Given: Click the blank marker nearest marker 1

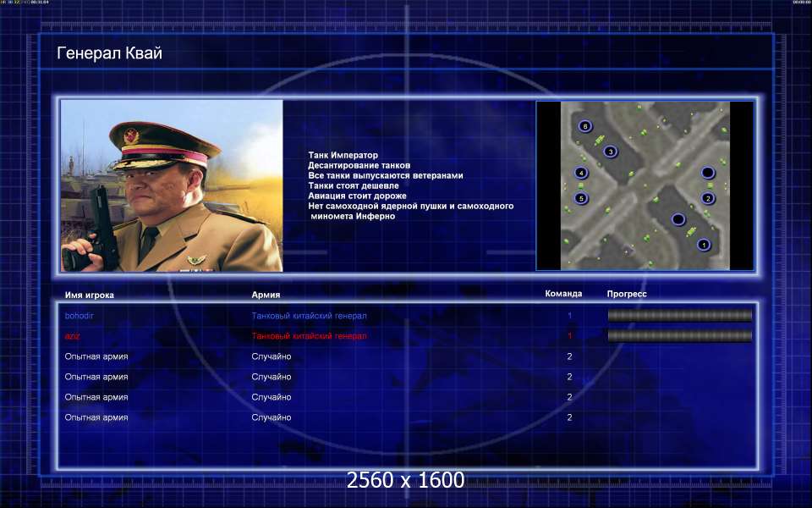Looking at the screenshot, I should [x=678, y=220].
